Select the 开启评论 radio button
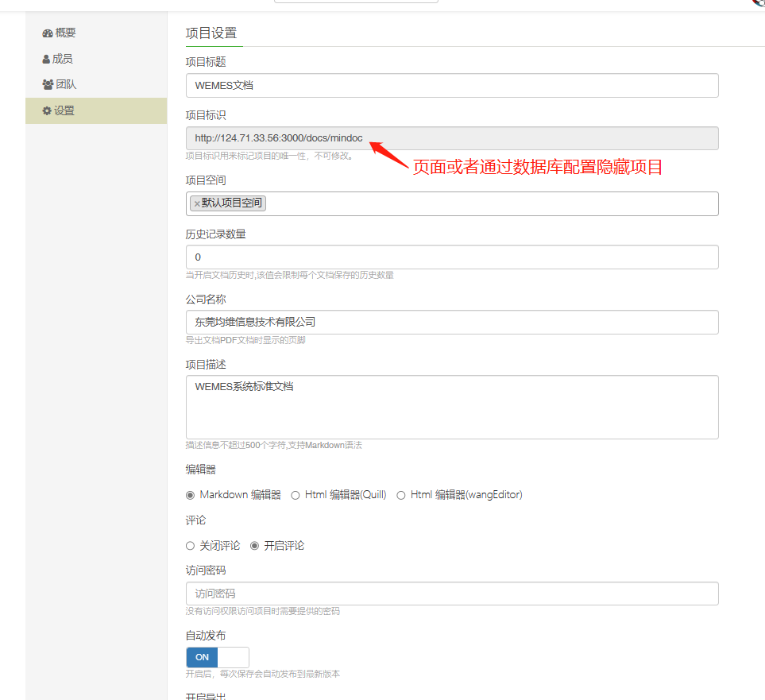 point(255,546)
